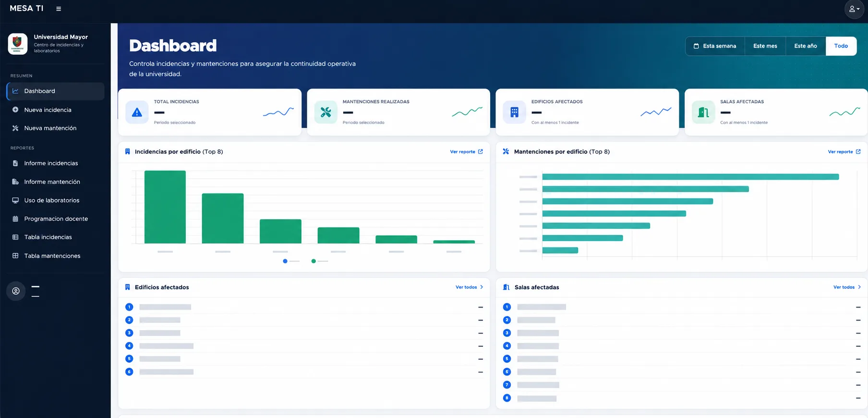The height and width of the screenshot is (418, 868).
Task: Click the MESA TI brand title
Action: (26, 9)
